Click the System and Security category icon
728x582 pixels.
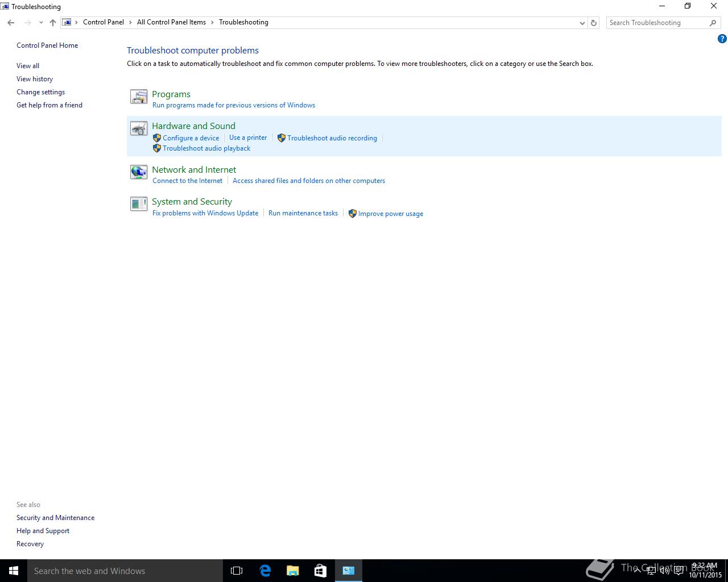point(139,203)
